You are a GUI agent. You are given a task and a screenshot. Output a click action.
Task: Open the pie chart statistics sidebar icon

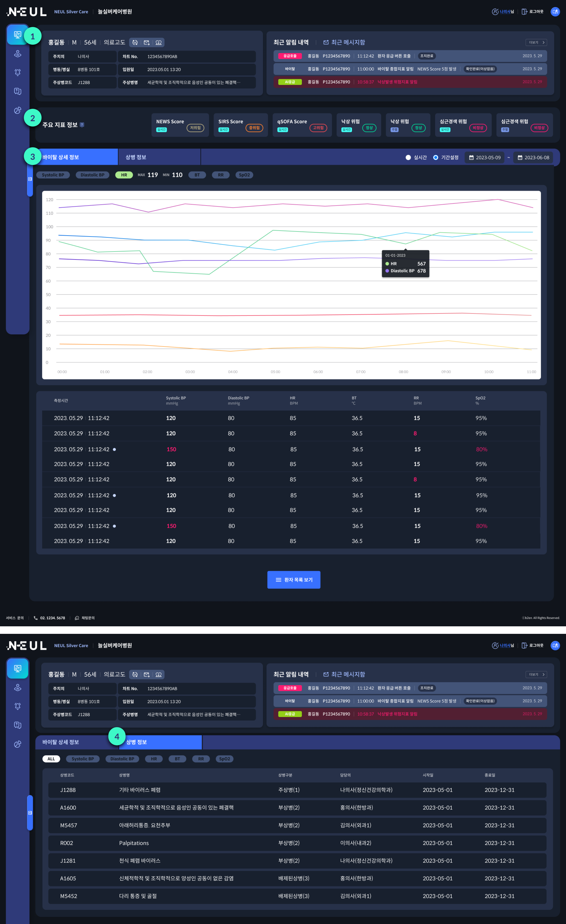18,110
